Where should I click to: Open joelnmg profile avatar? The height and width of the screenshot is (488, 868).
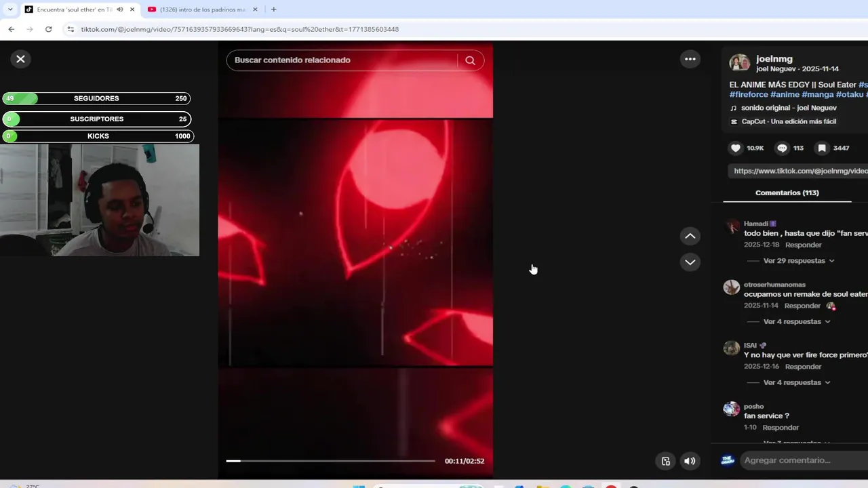point(739,63)
